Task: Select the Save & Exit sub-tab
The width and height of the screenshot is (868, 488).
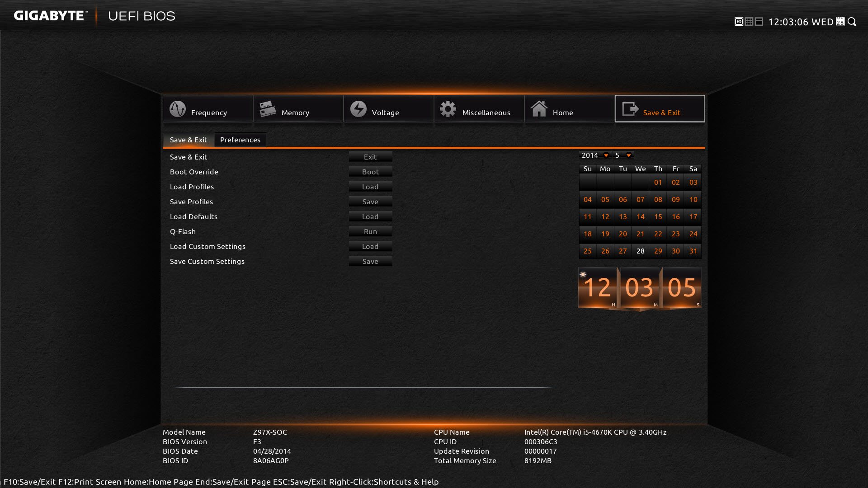Action: tap(189, 140)
